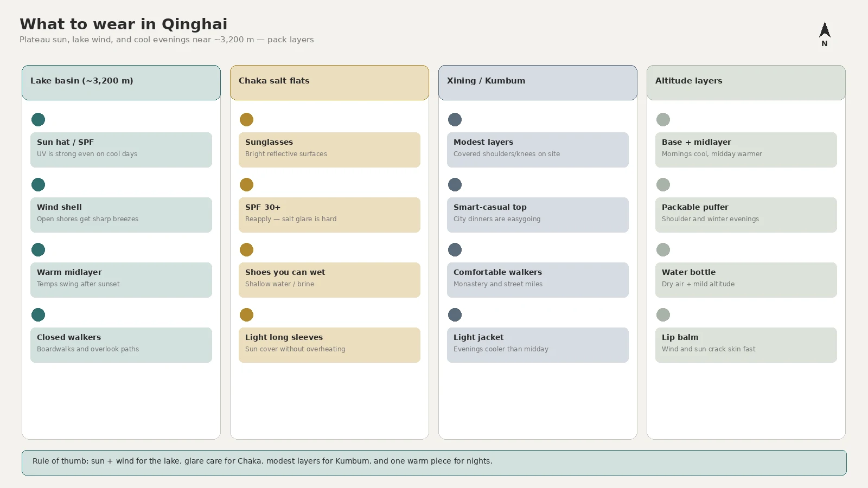Open the SPF 30+ card
The width and height of the screenshot is (868, 488).
[329, 215]
